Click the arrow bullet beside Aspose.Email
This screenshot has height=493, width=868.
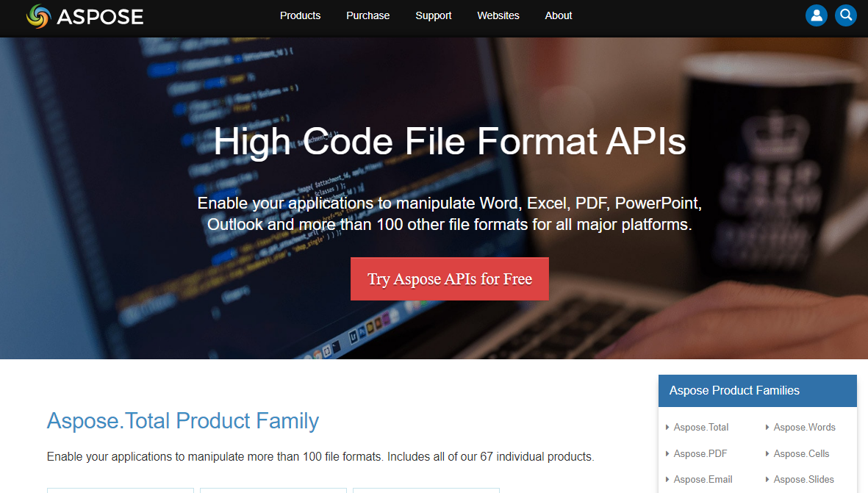pyautogui.click(x=667, y=479)
